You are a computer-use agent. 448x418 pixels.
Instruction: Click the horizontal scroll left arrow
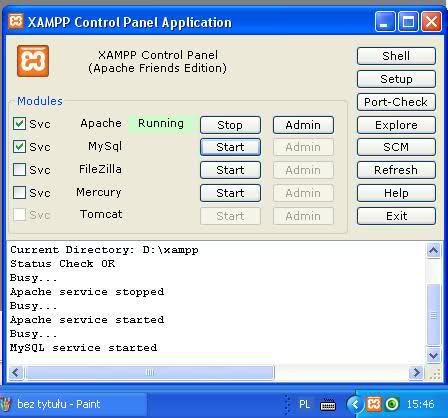[x=16, y=372]
